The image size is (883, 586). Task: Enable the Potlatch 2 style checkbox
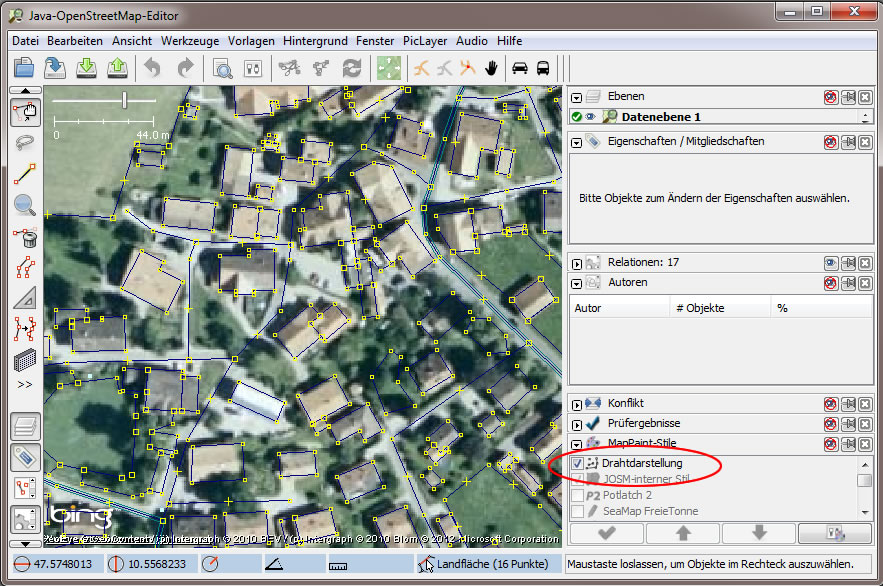pos(578,495)
